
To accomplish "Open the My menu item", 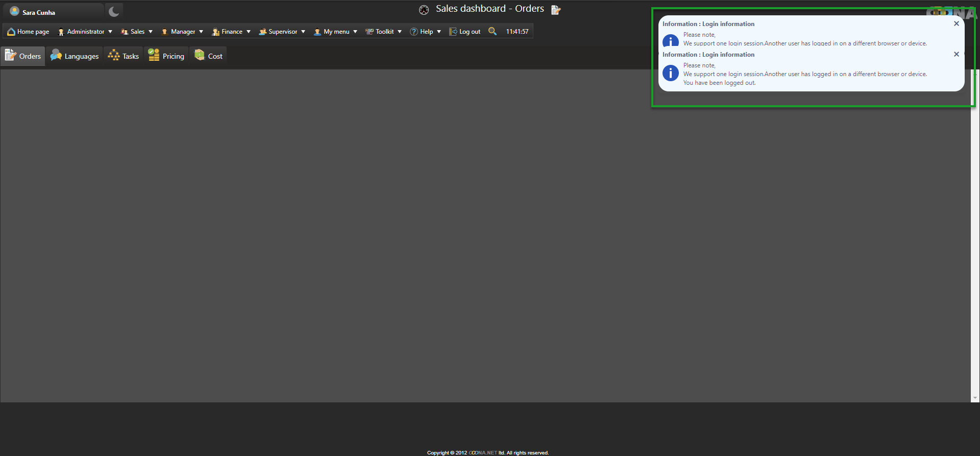I will click(336, 32).
